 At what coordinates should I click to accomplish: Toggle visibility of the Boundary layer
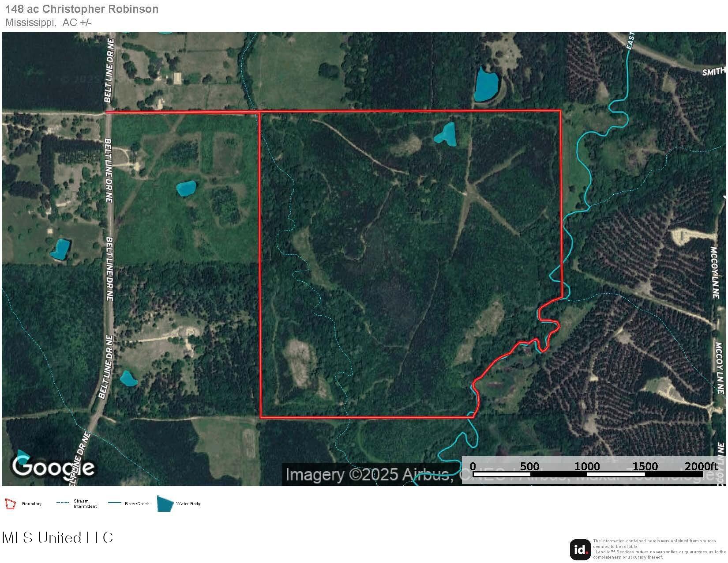[32, 503]
